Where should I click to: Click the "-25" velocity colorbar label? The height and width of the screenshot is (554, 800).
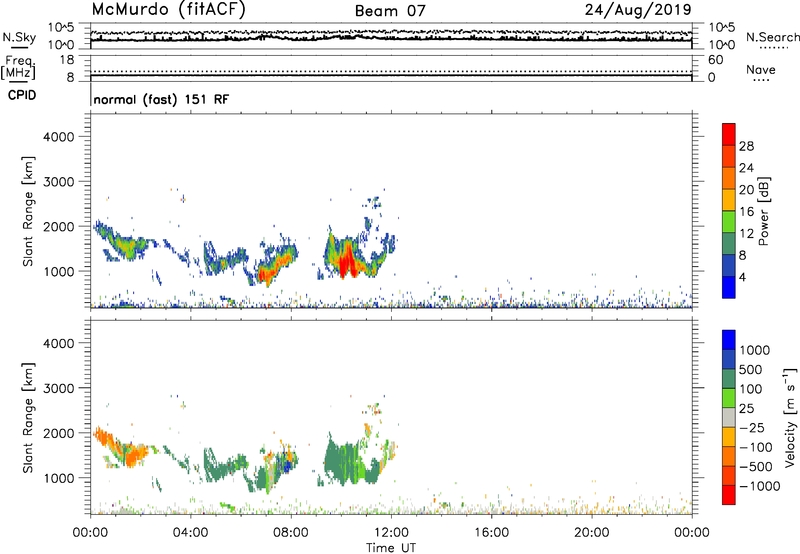tap(752, 428)
